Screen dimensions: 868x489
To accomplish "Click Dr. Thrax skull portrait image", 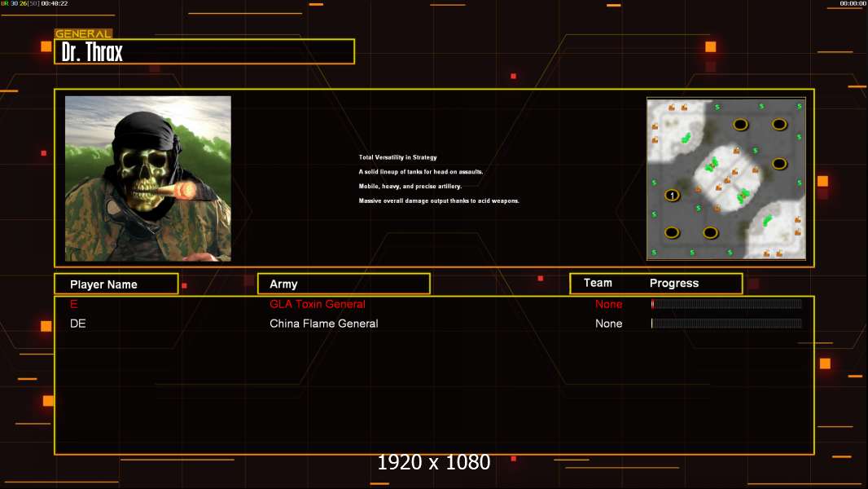I will click(x=148, y=178).
